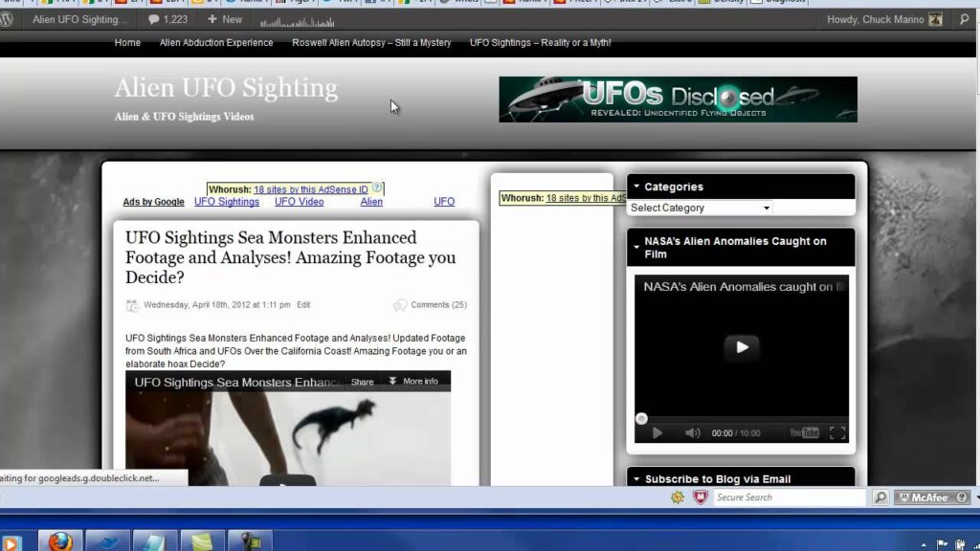Expand More info on the embedded video
Viewport: 980px width, 551px height.
[x=413, y=381]
